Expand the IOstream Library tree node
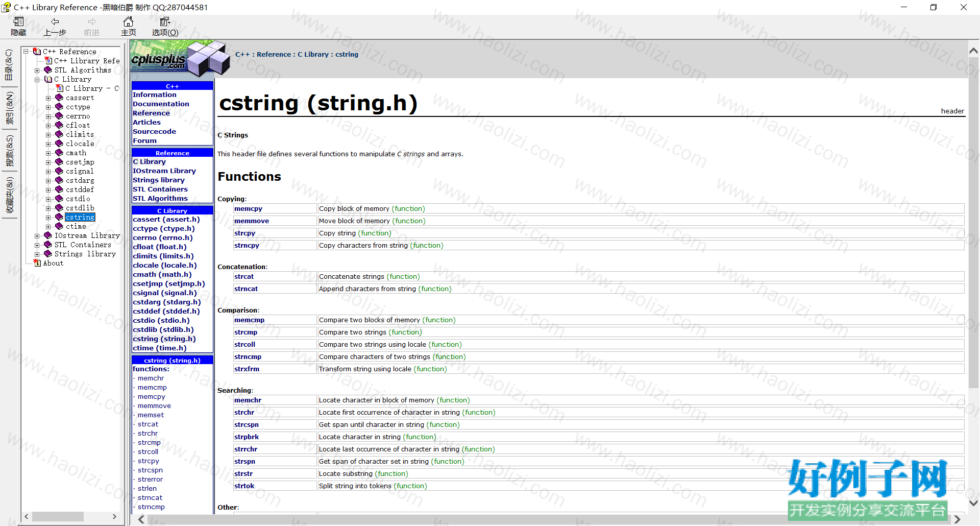 pos(37,236)
